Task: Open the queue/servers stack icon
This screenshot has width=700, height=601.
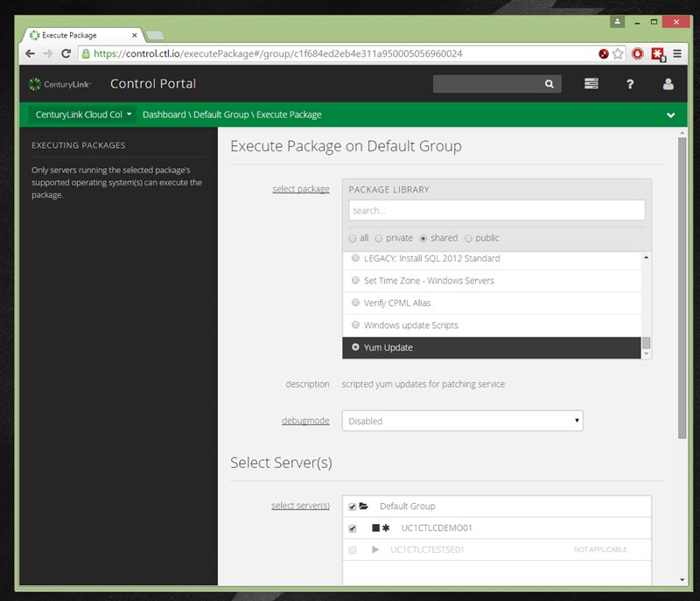Action: (x=591, y=83)
